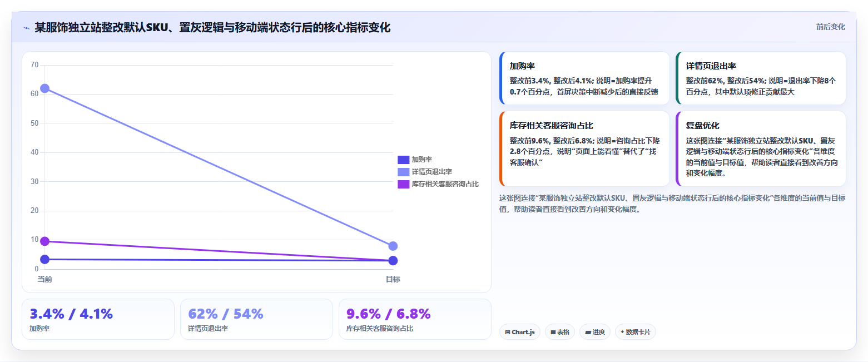Click the text 整改前9.6%, 整改后6.8%
The width and height of the screenshot is (868, 362).
550,141
